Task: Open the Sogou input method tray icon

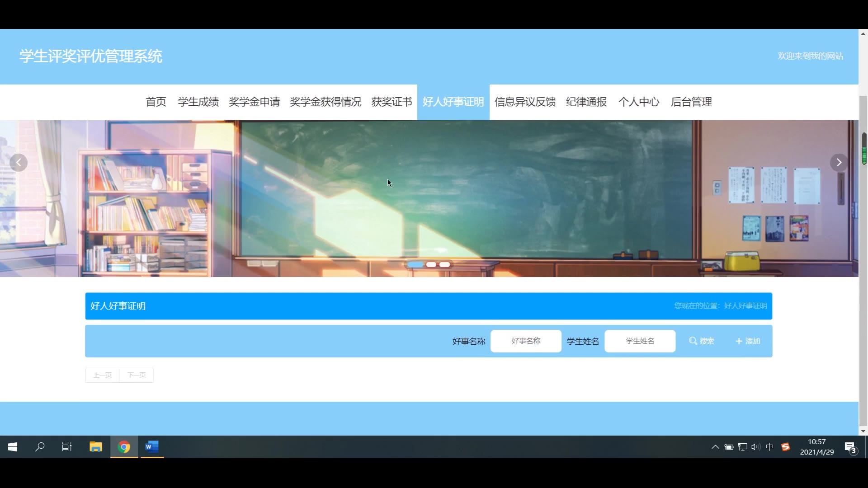Action: pyautogui.click(x=786, y=447)
